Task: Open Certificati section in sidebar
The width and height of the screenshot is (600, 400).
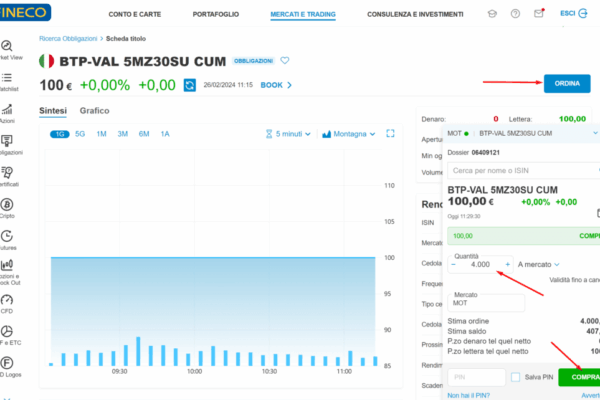Action: click(x=7, y=177)
